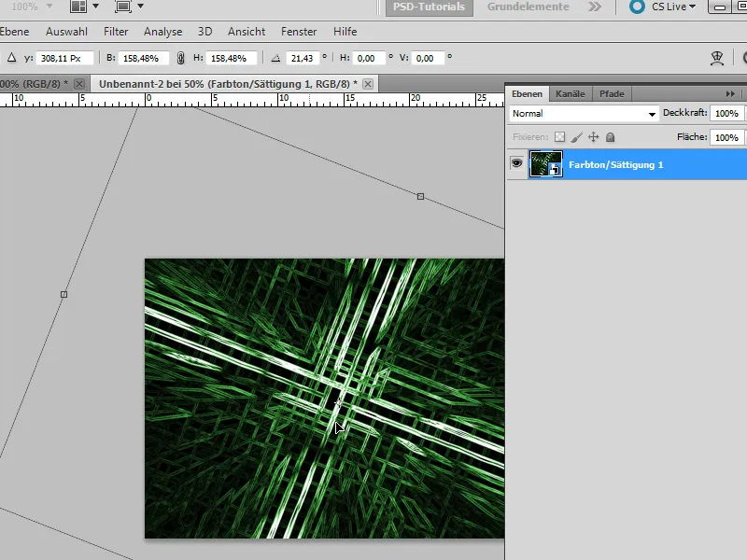Click the Deckkraft opacity value field
This screenshot has width=747, height=560.
point(726,113)
